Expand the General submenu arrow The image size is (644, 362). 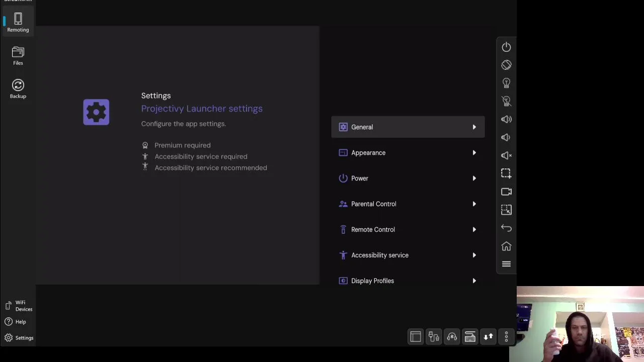click(474, 127)
